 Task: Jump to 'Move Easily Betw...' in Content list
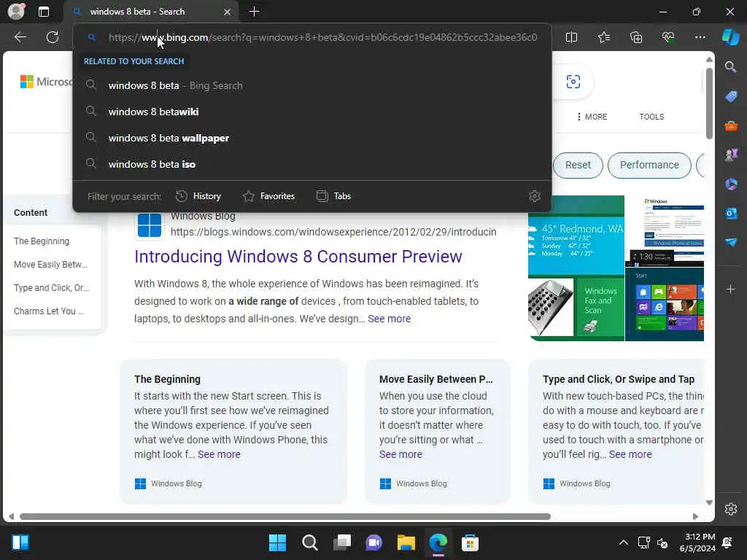coord(50,264)
